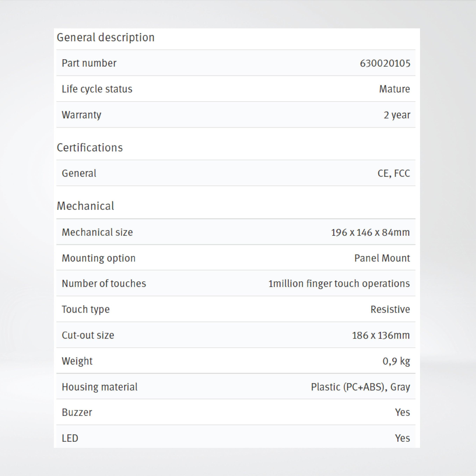Click the Mounting option row label
Viewport: 476px width, 476px height.
click(99, 258)
